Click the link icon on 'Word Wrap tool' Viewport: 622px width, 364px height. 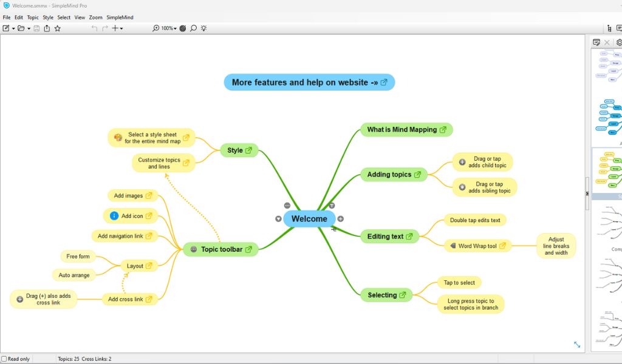(502, 246)
